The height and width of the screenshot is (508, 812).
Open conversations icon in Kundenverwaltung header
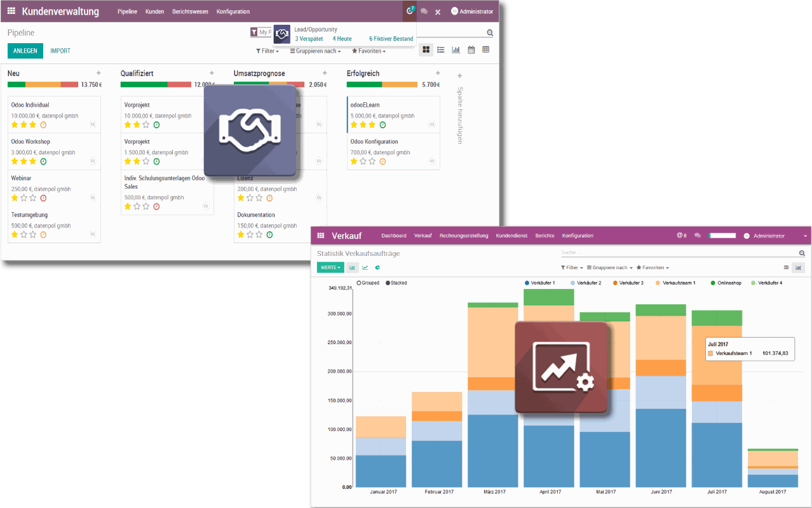(424, 11)
